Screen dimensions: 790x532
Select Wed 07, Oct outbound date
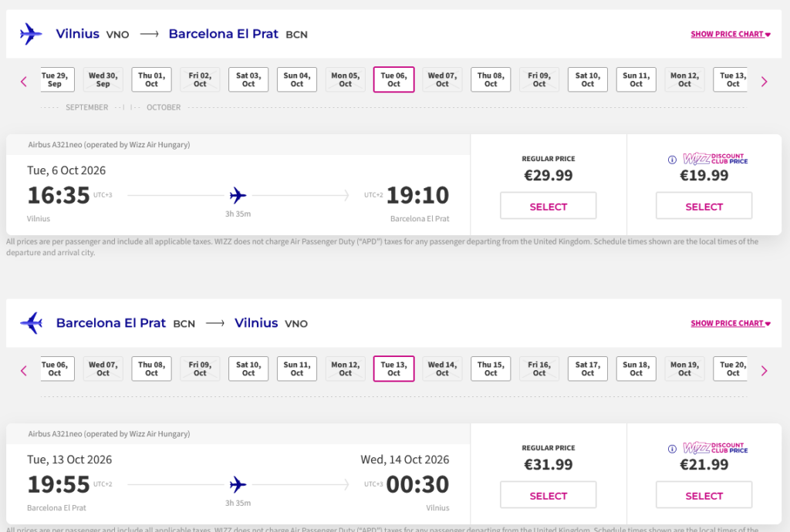click(442, 79)
